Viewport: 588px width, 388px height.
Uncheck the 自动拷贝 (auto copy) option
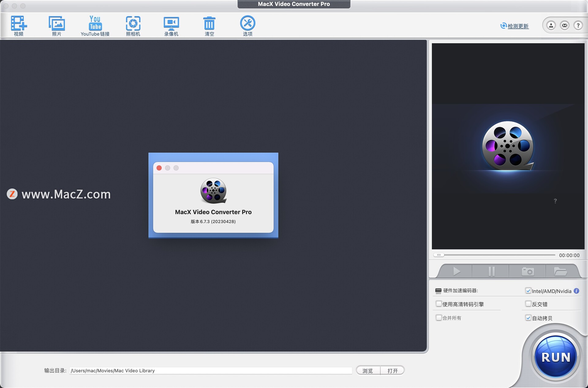[528, 318]
